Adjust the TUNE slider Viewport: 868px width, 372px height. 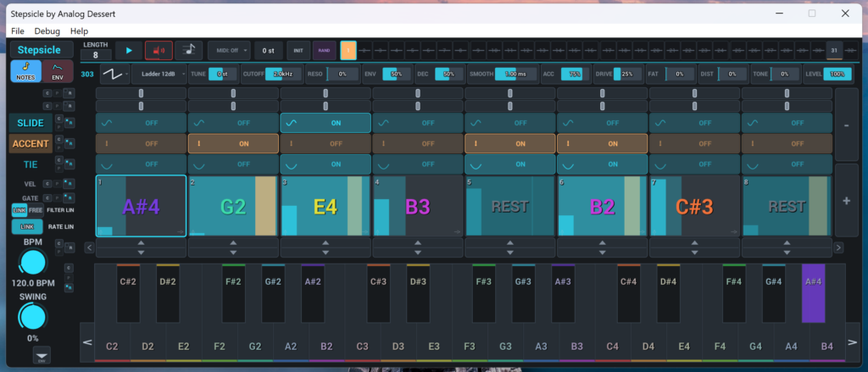tap(223, 74)
